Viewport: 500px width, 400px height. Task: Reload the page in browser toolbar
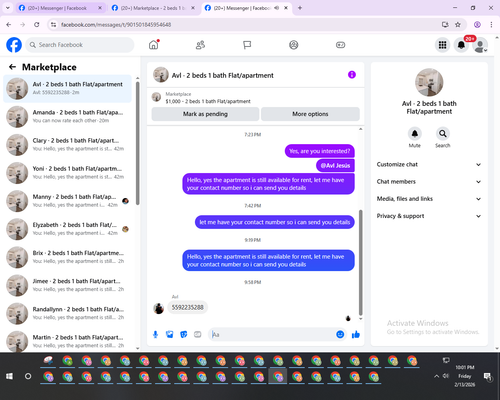pos(37,25)
